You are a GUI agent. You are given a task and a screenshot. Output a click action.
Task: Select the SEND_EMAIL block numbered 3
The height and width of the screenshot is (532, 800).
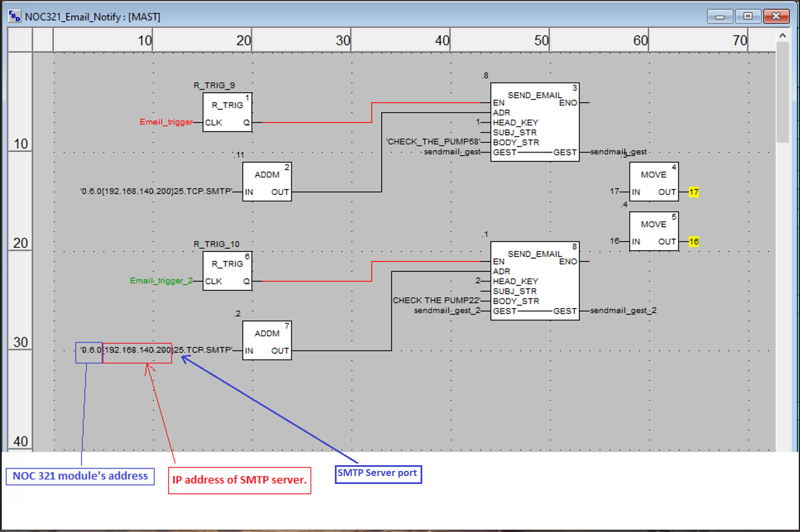pos(535,122)
